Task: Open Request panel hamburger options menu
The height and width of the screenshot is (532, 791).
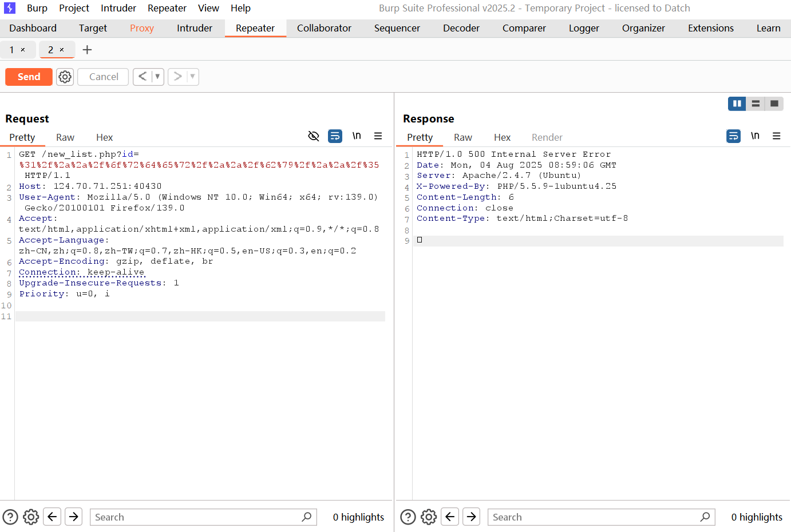Action: pos(378,136)
